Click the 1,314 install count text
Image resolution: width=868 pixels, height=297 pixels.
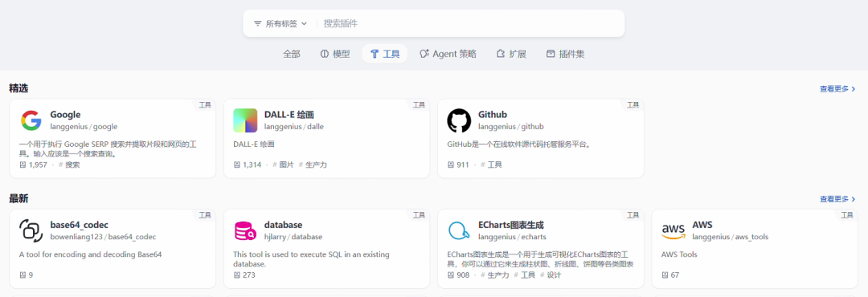(x=252, y=165)
